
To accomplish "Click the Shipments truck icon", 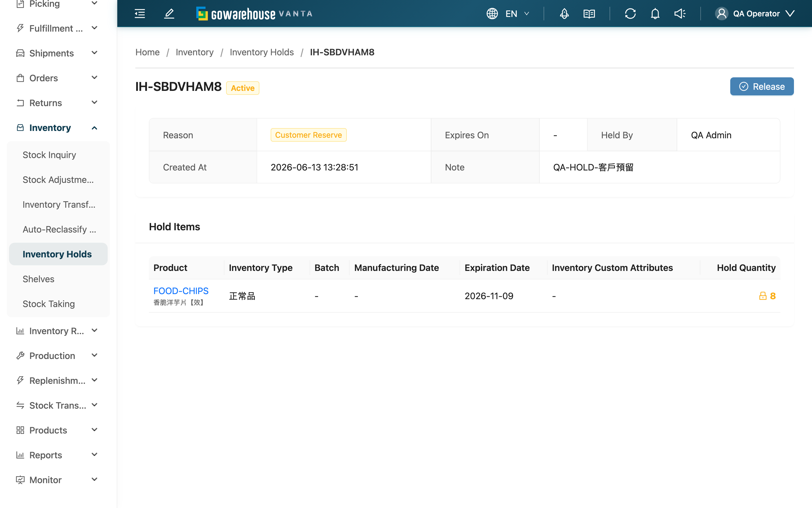I will click(x=20, y=53).
